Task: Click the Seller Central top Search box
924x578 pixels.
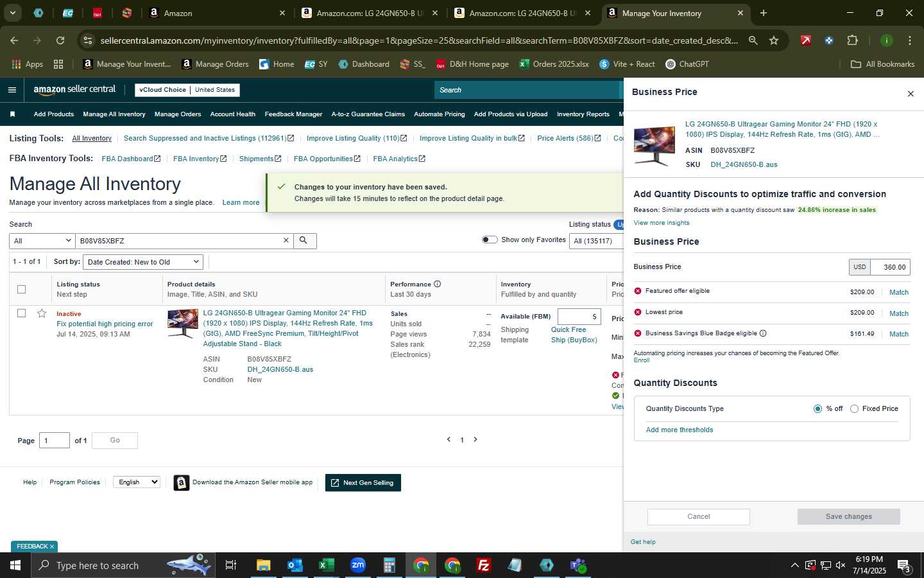Action: point(527,90)
